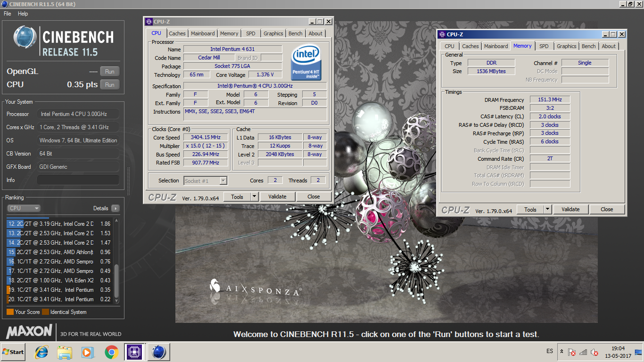644x362 pixels.
Task: Click the DRAM Frequency 151.3 MHz value
Action: (550, 99)
